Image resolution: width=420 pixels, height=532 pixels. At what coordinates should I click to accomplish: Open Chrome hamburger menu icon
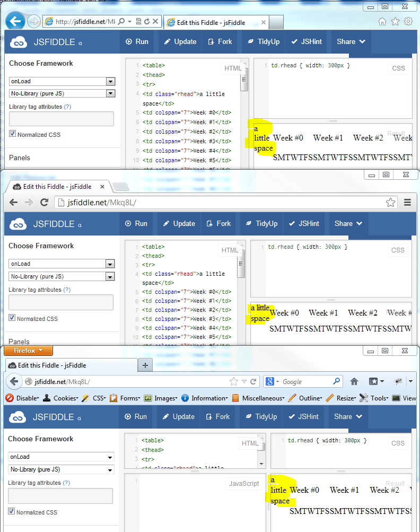click(x=407, y=203)
